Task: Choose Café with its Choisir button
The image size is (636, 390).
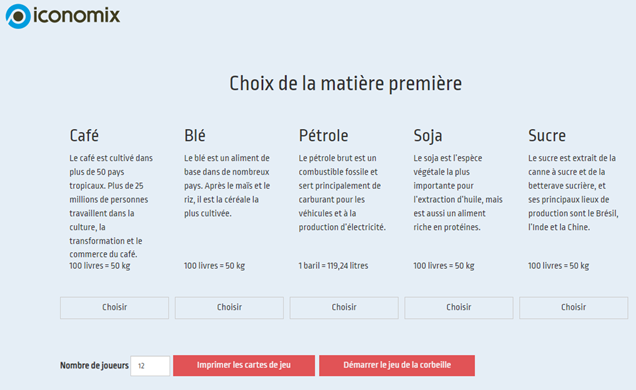Action: [114, 308]
